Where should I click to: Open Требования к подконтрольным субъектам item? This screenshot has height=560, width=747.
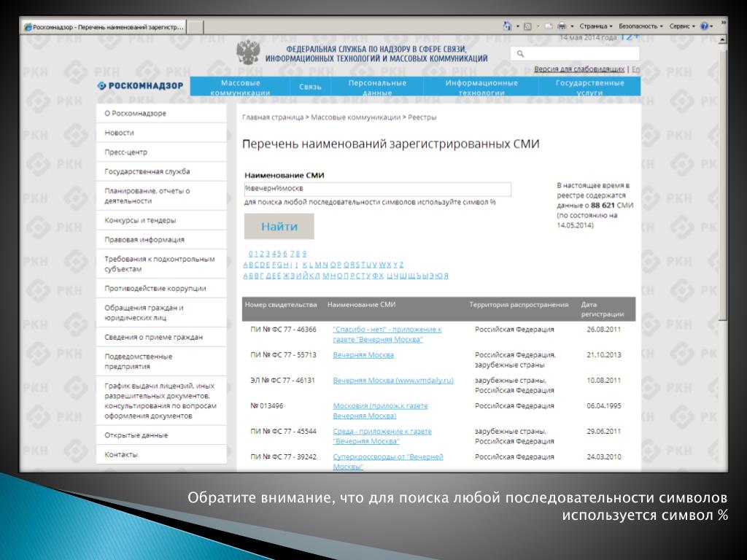(x=161, y=264)
